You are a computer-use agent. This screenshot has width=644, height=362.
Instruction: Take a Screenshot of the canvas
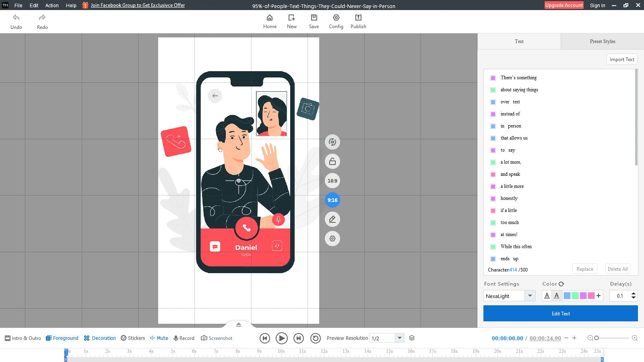pos(217,338)
